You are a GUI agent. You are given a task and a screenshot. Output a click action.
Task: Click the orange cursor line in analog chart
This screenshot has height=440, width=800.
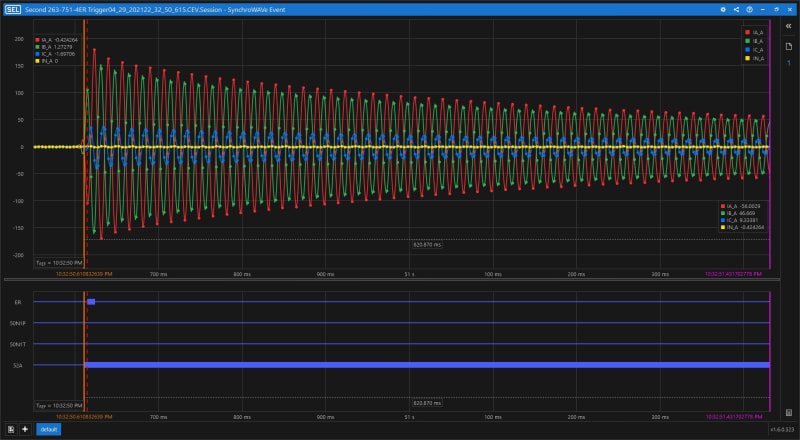tap(84, 144)
